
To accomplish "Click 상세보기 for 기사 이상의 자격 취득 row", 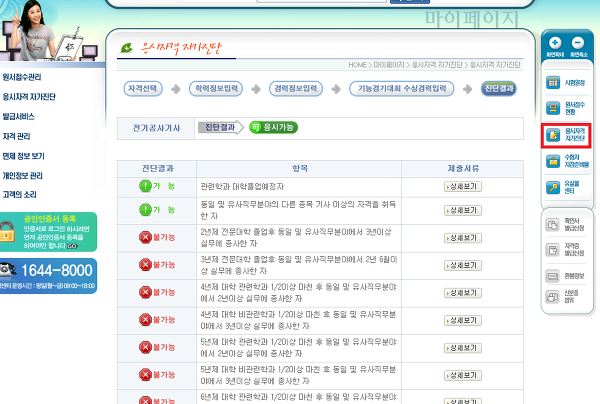I will pos(463,210).
